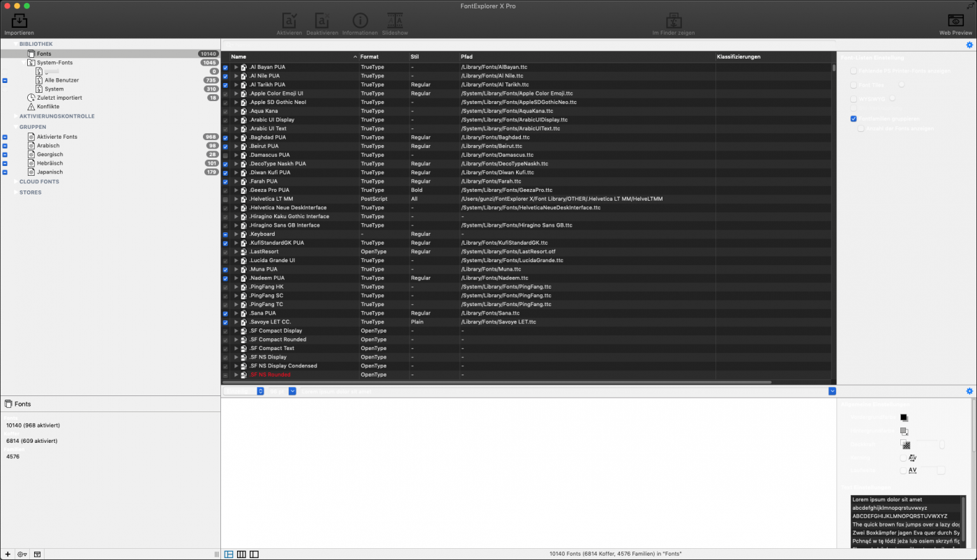Click the Aktivierte Fonts smart set icon
The width and height of the screenshot is (977, 560).
(31, 137)
